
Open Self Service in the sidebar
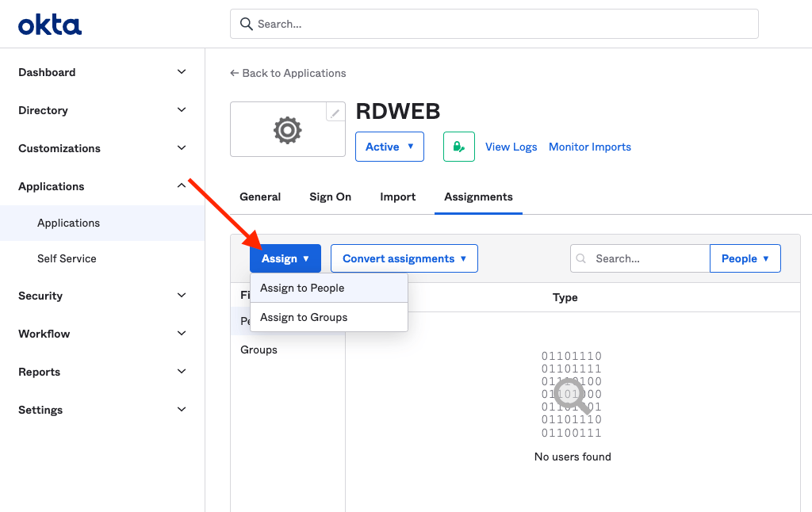pos(67,258)
